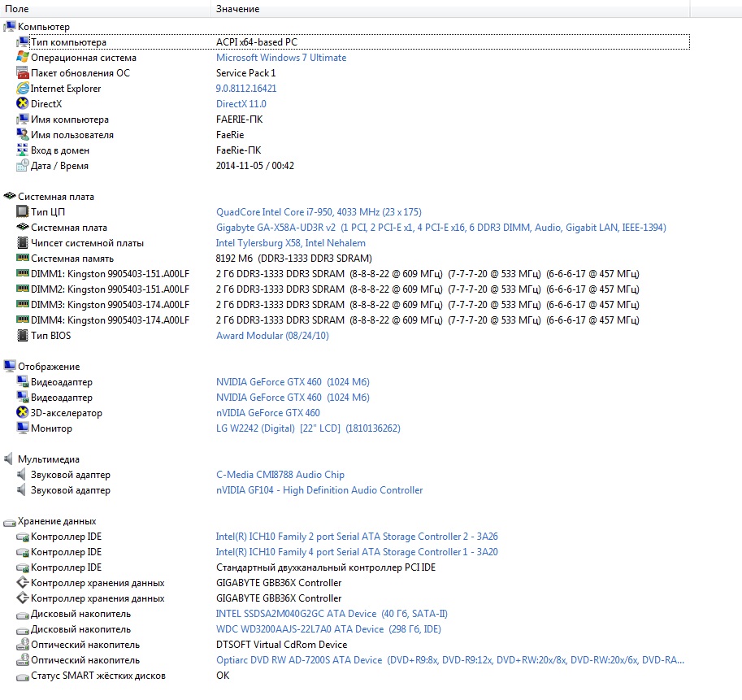Click the Имя пользователя user icon
Viewport: 742px width, 700px height.
pyautogui.click(x=22, y=134)
